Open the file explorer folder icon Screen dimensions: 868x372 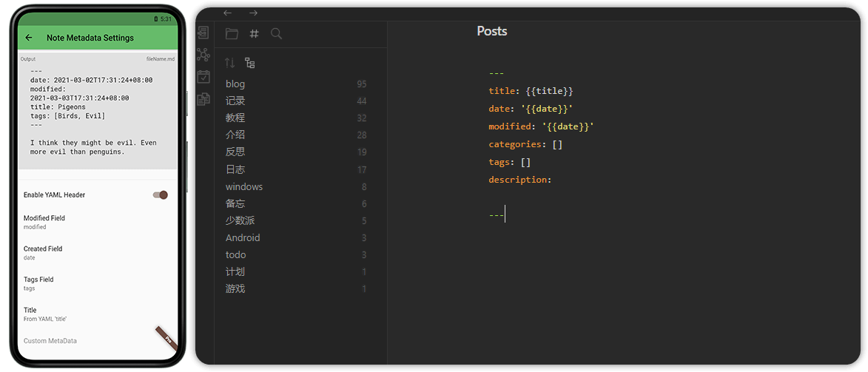[x=232, y=34]
